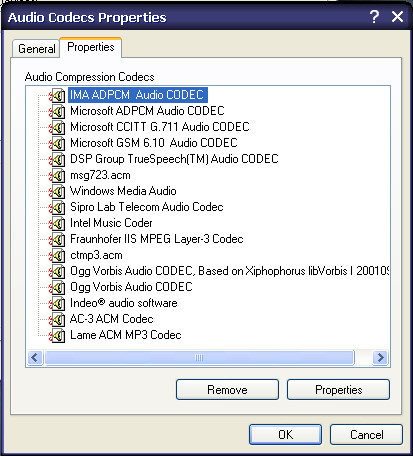The width and height of the screenshot is (413, 456).
Task: Select DSP Group TrueSpeech Audio CODEC
Action: click(x=174, y=159)
